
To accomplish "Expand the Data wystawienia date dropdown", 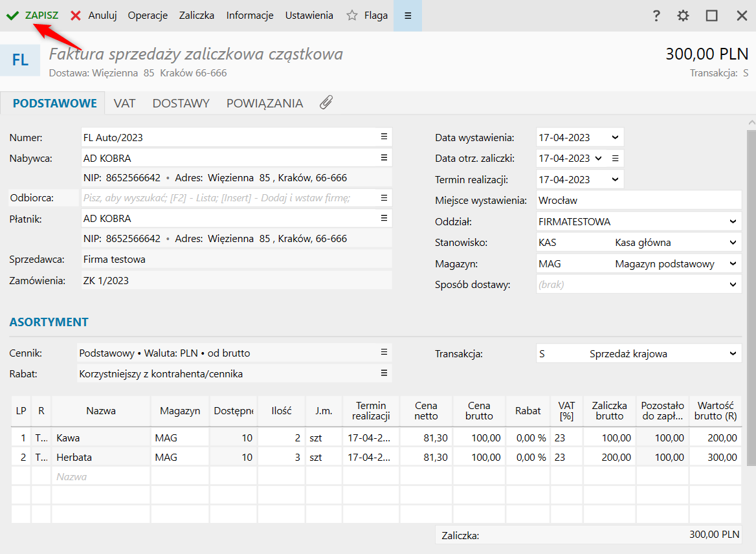I will [614, 137].
